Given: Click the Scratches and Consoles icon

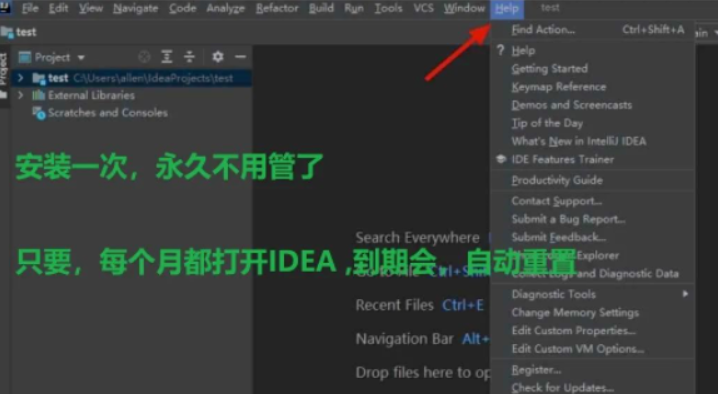Looking at the screenshot, I should pos(39,113).
